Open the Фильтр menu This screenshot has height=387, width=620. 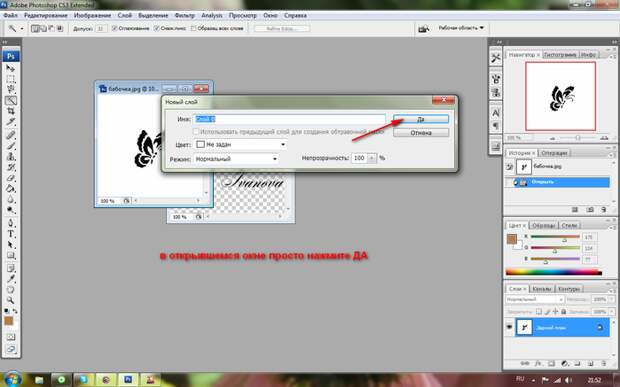point(184,15)
